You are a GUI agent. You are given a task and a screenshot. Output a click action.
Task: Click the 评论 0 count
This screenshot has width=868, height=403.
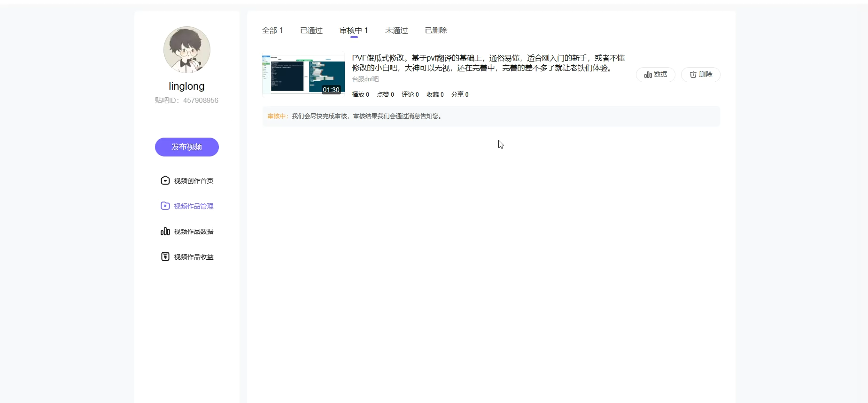[x=411, y=94]
